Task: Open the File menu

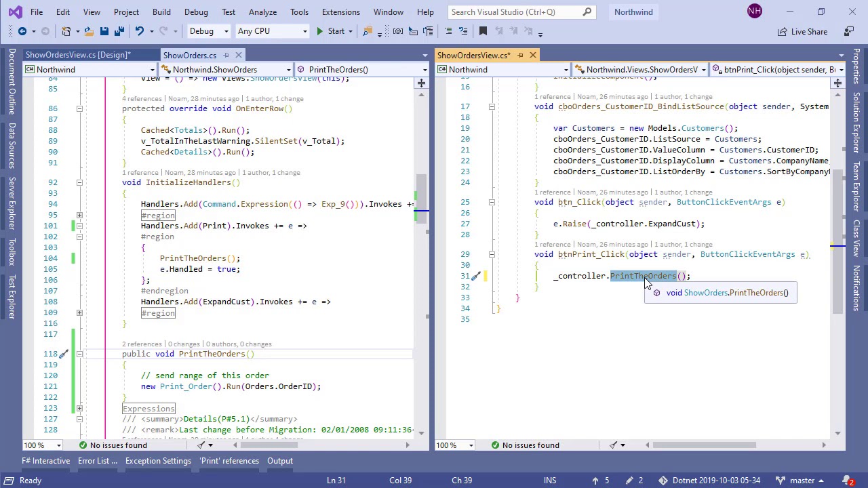Action: pos(37,12)
